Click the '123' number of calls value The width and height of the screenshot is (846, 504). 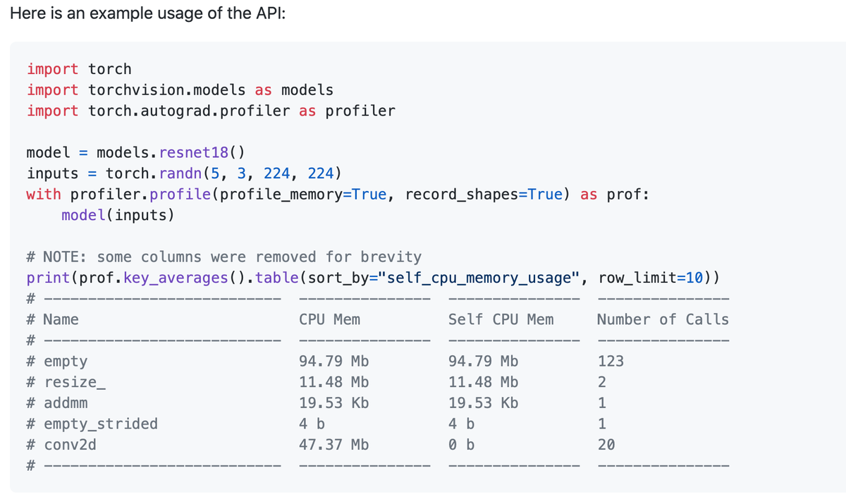click(611, 361)
